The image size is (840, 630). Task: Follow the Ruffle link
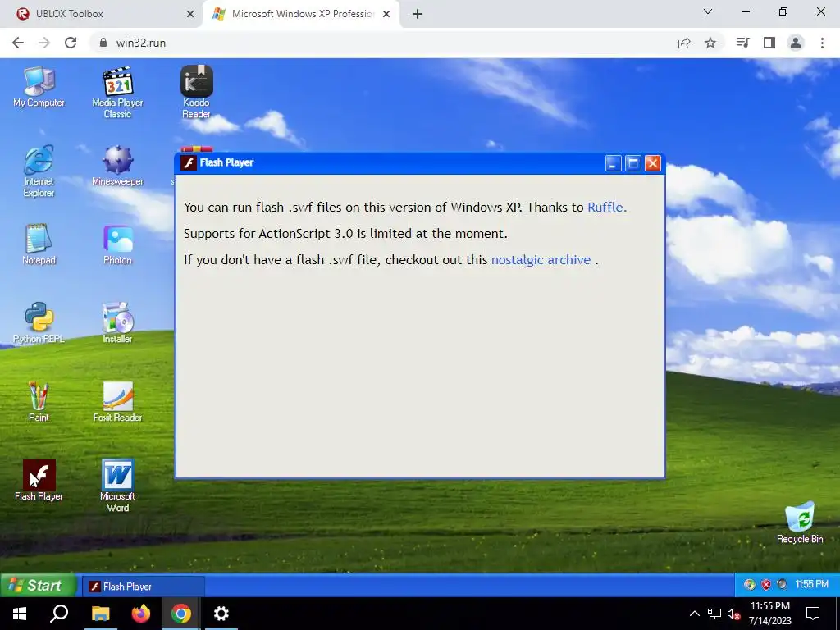click(607, 208)
